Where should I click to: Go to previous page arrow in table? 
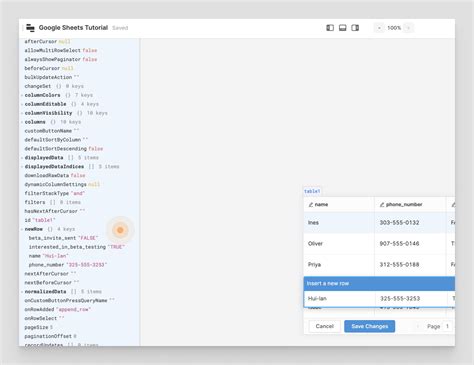click(418, 326)
